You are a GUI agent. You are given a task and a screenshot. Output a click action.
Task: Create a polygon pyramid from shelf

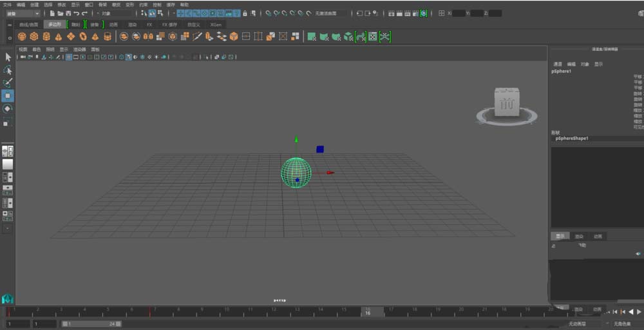click(x=95, y=37)
